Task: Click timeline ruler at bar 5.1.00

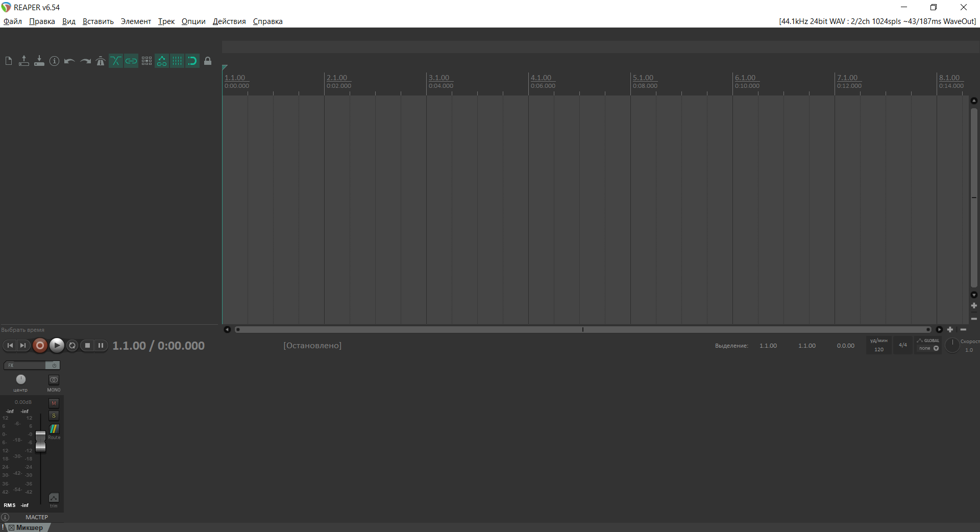Action: pyautogui.click(x=643, y=78)
